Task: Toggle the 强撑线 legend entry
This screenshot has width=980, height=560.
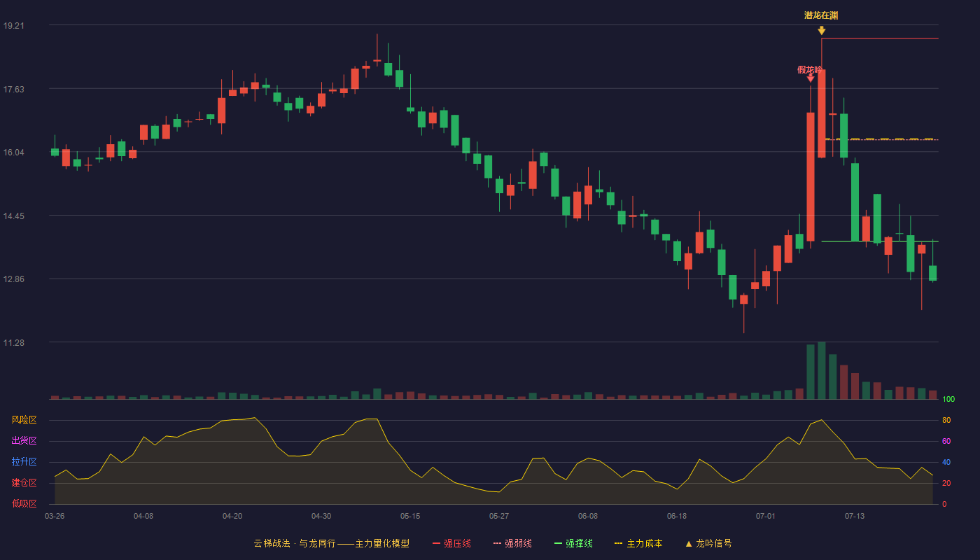Action: [x=573, y=544]
